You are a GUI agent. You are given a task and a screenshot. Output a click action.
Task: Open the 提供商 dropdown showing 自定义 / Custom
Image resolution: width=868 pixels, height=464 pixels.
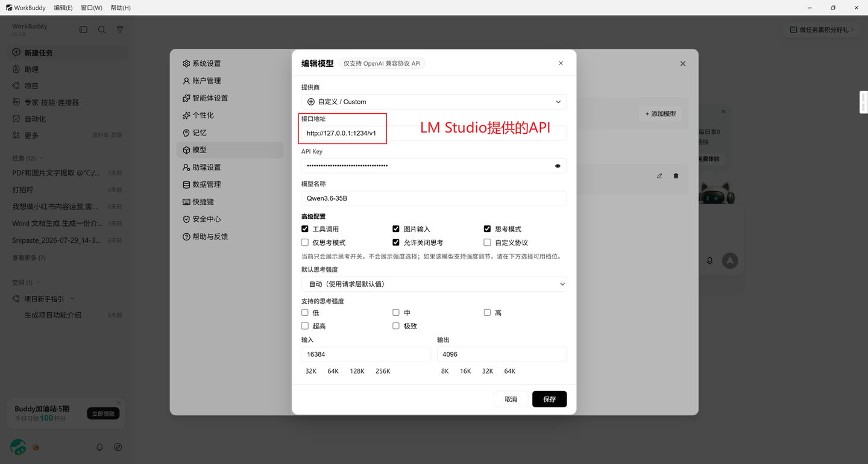[434, 102]
